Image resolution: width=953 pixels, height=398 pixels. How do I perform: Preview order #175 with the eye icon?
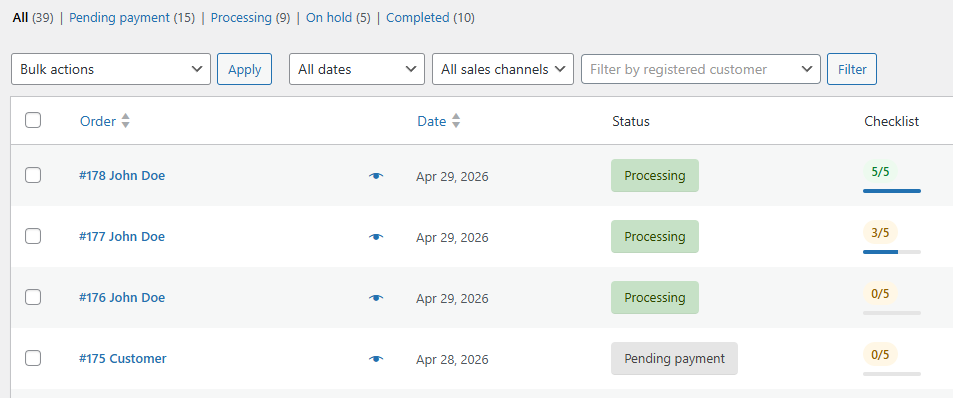(x=376, y=359)
